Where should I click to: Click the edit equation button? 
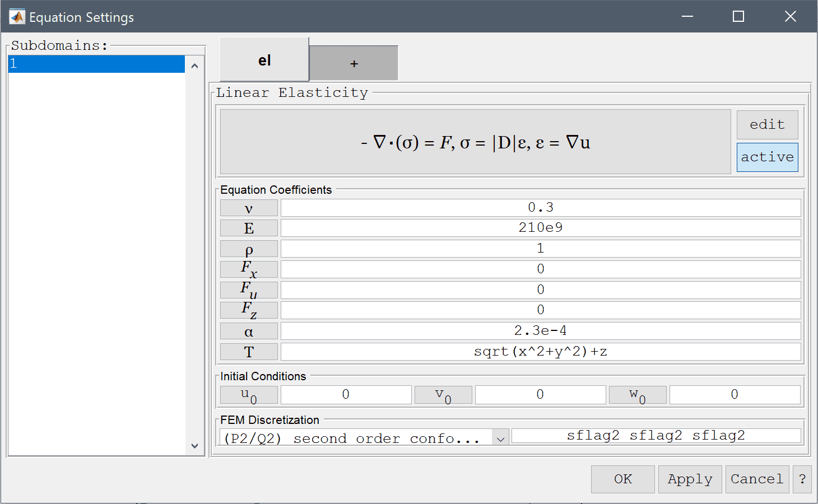(x=767, y=124)
